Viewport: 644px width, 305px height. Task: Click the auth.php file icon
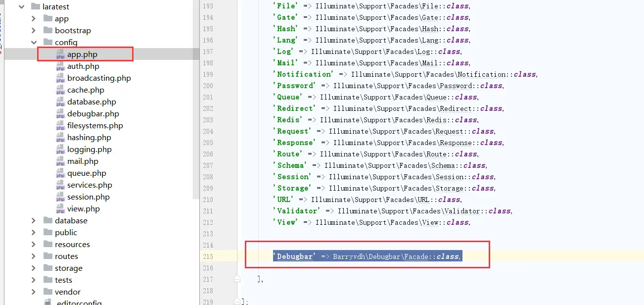[x=60, y=66]
